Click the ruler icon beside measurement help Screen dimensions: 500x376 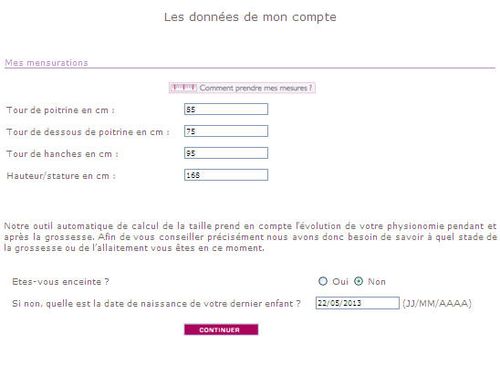pyautogui.click(x=183, y=88)
